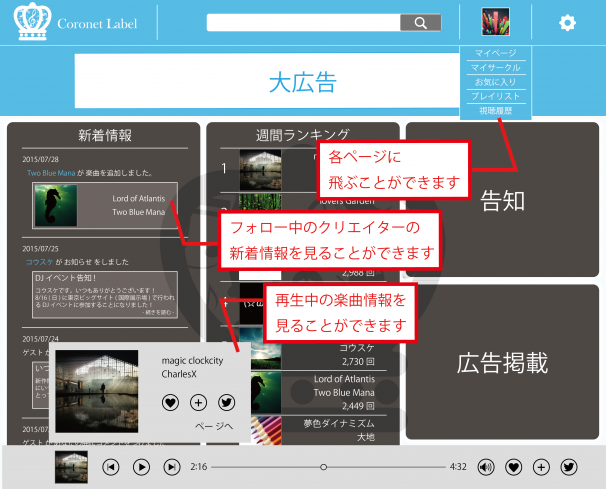The width and height of the screenshot is (606, 489).
Task: Select お気に入り in the dropdown menu
Action: click(495, 82)
